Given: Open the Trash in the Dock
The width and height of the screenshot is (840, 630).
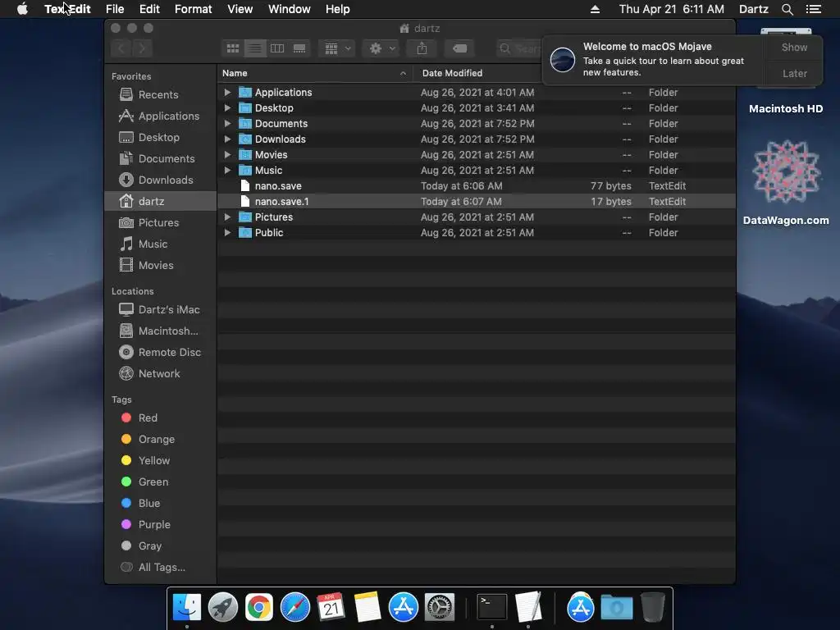Looking at the screenshot, I should (x=652, y=607).
